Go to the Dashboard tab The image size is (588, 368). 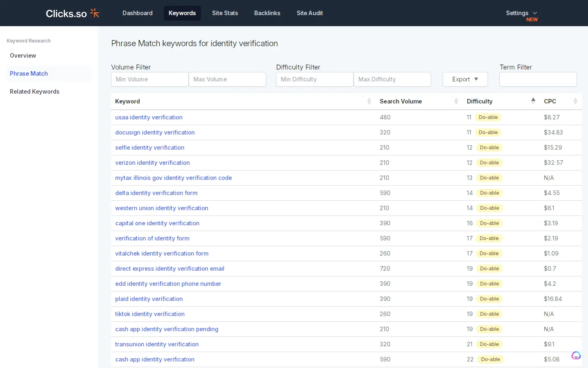138,13
